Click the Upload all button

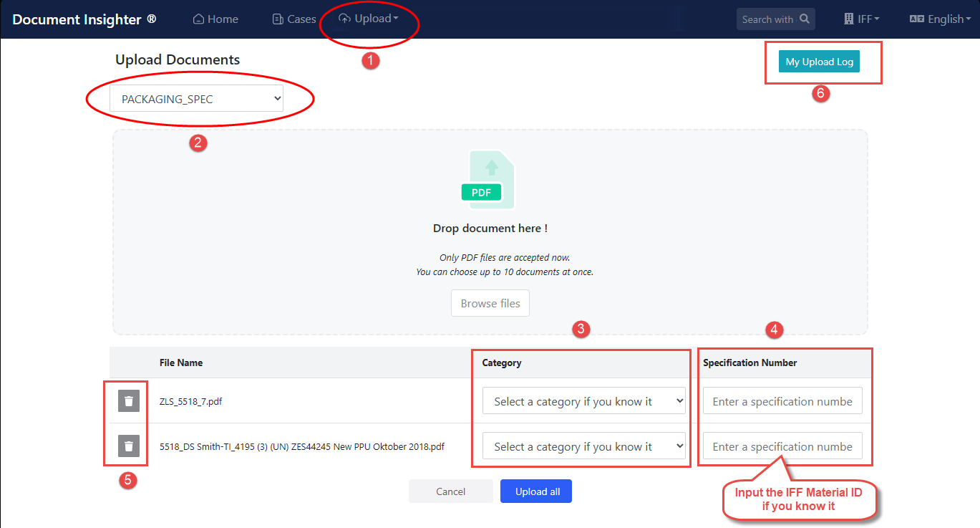pos(535,491)
